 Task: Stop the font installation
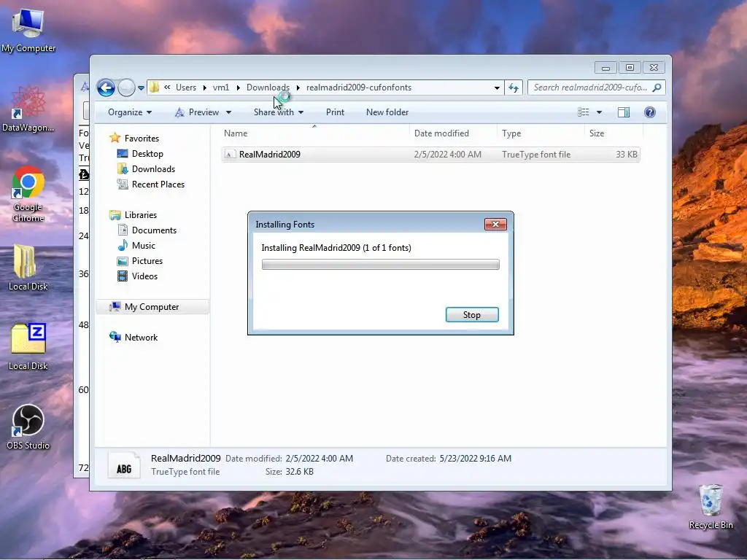(x=472, y=315)
